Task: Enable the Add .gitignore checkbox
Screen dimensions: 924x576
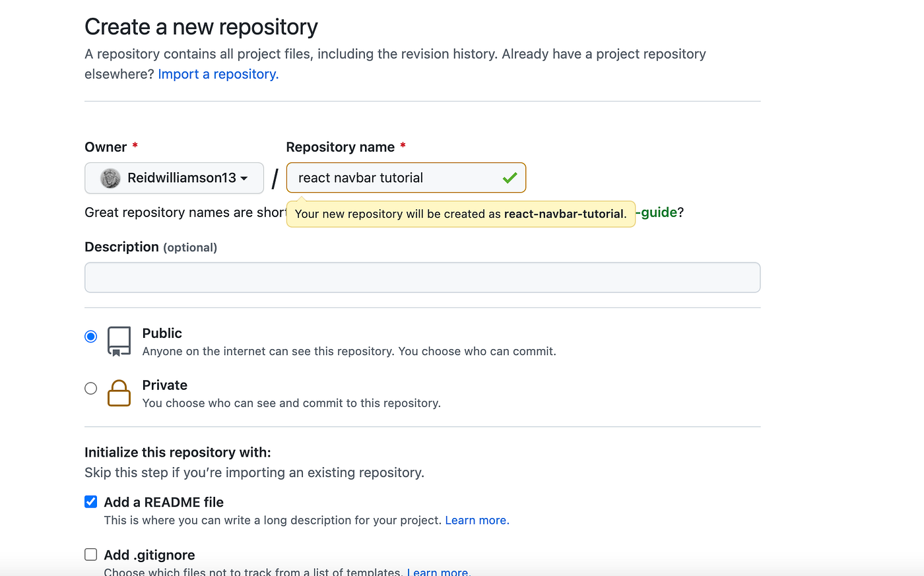Action: [x=91, y=554]
